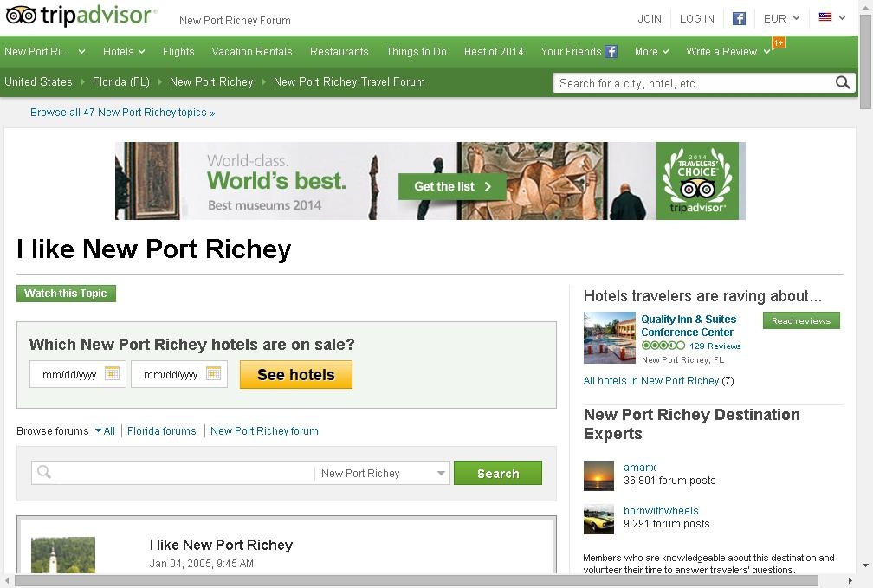The image size is (873, 588).
Task: Open Quality Inn & Suites Conference Center link
Action: (x=689, y=326)
